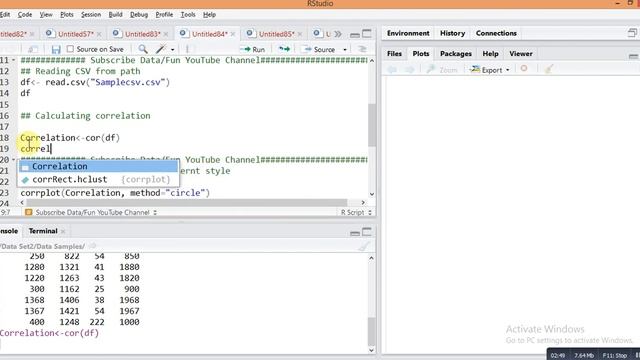Remove current plot red circle icon
The width and height of the screenshot is (640, 360).
(x=524, y=69)
